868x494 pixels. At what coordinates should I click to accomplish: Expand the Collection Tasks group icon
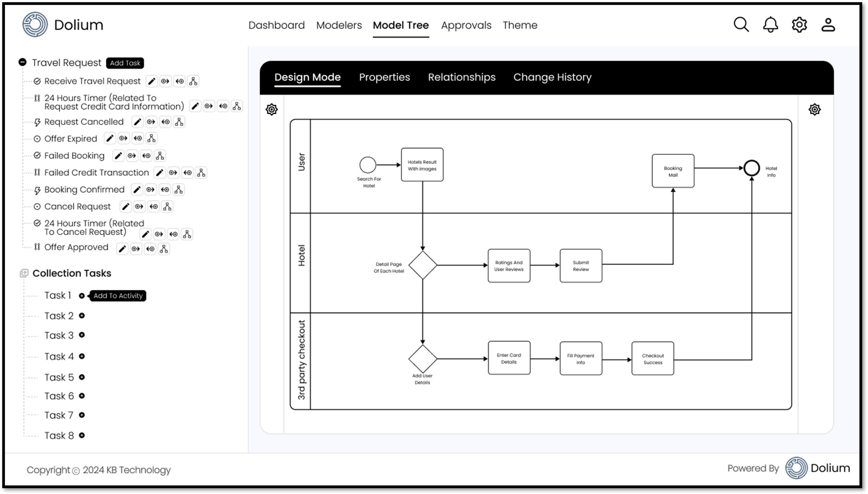point(24,273)
